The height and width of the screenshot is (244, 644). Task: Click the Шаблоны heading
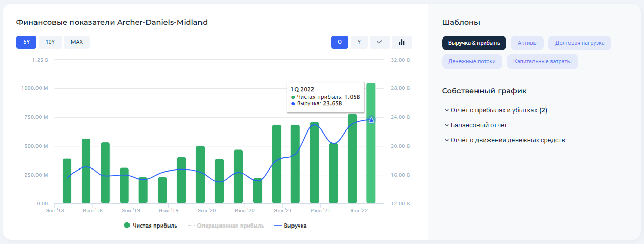click(x=461, y=22)
